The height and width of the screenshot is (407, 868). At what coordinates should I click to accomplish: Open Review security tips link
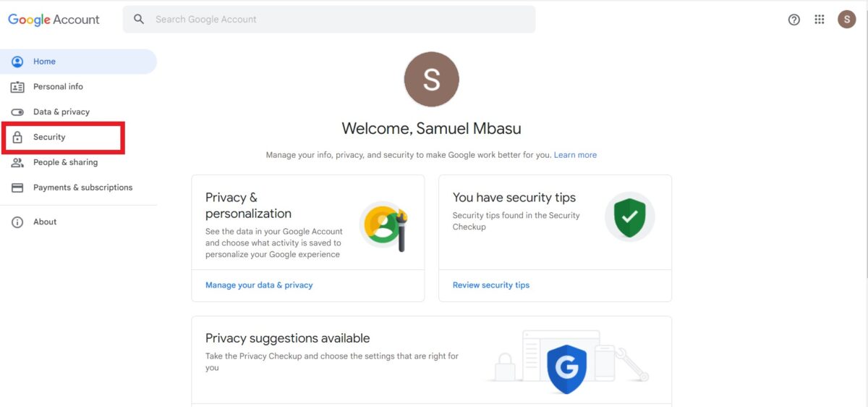[x=491, y=285]
